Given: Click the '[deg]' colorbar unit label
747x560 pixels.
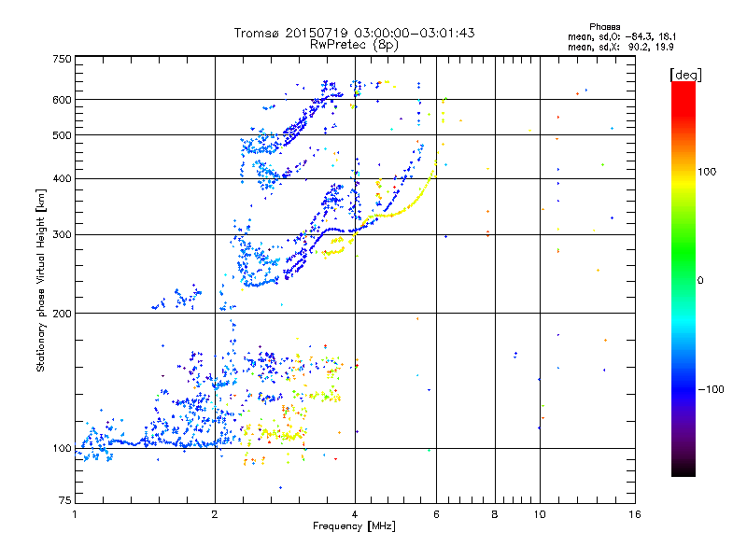Looking at the screenshot, I should [685, 75].
